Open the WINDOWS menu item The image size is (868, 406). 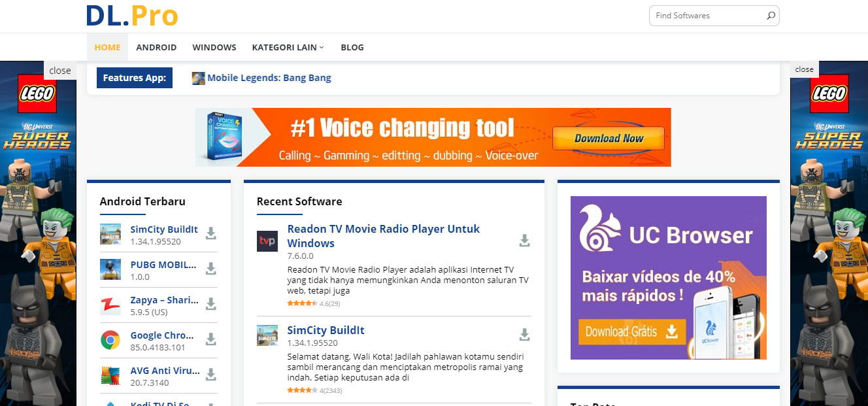[214, 47]
